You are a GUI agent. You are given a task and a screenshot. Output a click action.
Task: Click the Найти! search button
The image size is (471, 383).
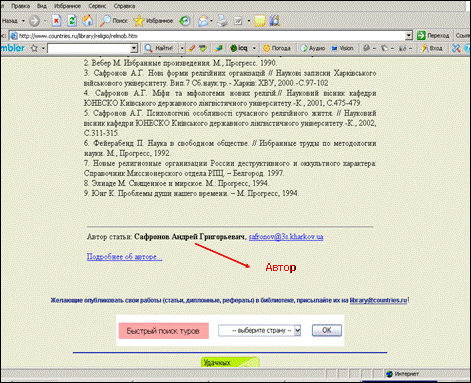click(160, 48)
